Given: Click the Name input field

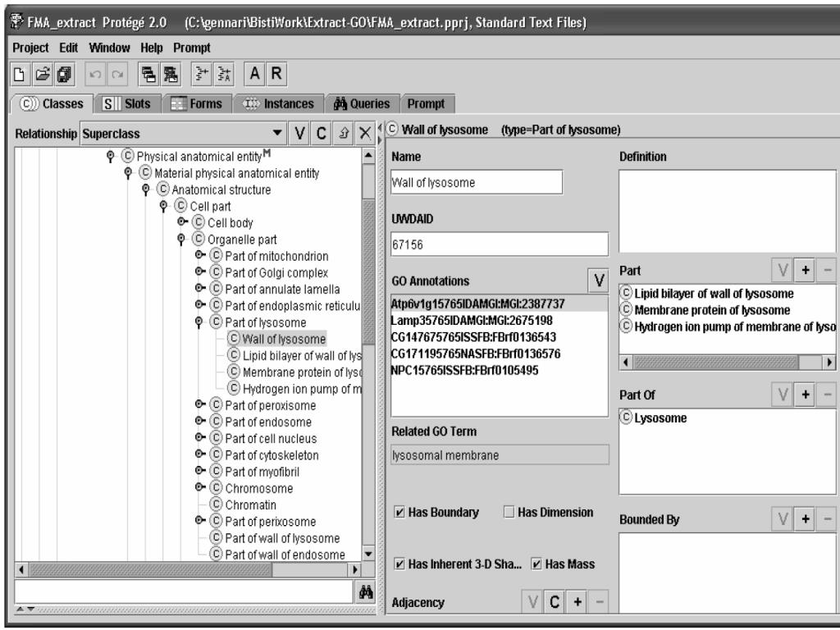Looking at the screenshot, I should [x=477, y=182].
